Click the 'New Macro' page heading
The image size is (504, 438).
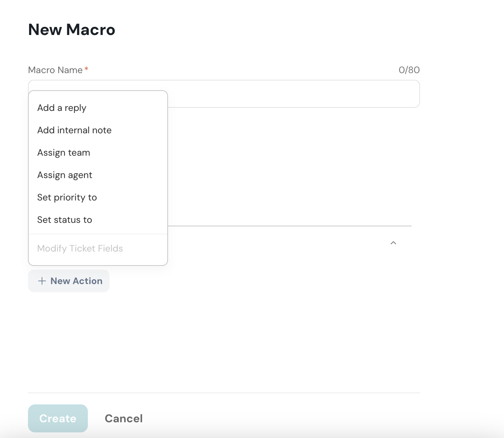coord(71,30)
